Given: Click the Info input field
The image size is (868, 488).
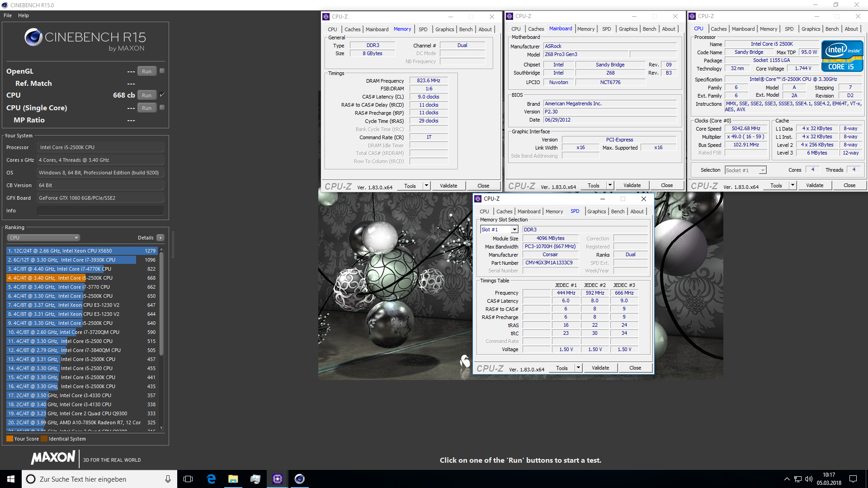Looking at the screenshot, I should coord(100,211).
